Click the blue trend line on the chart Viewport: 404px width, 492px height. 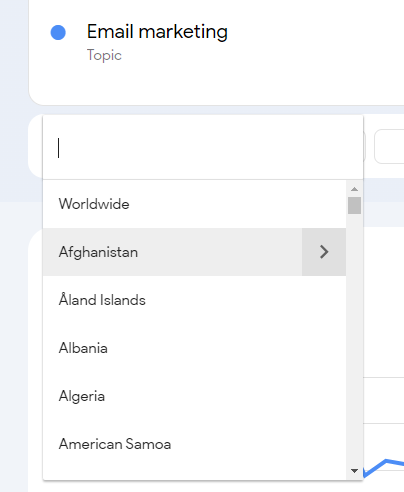coord(385,465)
